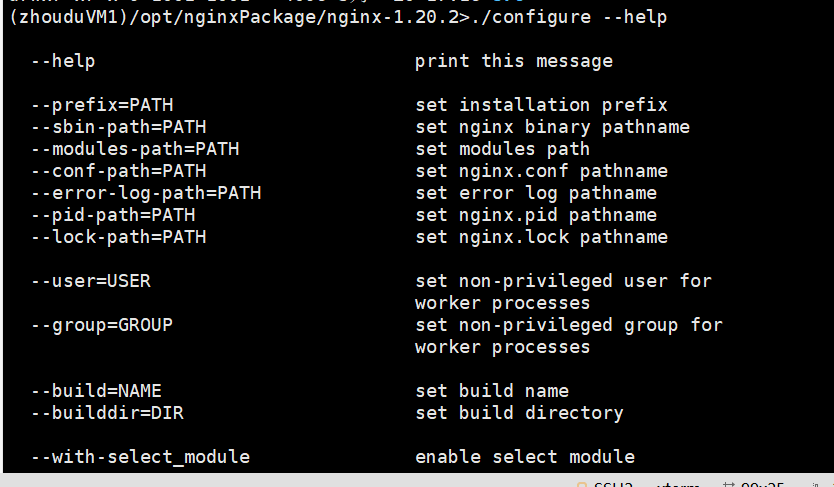Click the 'print this message' description
834x487 pixels.
pos(513,61)
